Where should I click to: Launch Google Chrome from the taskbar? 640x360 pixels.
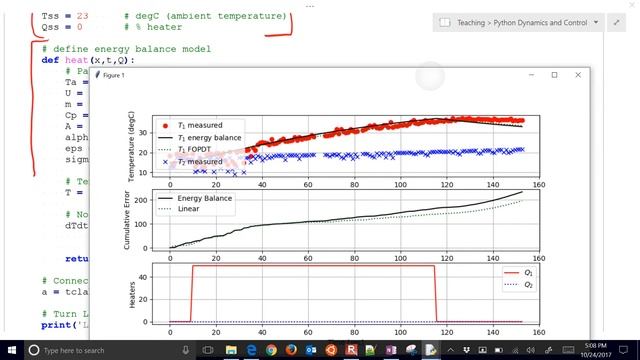click(271, 350)
